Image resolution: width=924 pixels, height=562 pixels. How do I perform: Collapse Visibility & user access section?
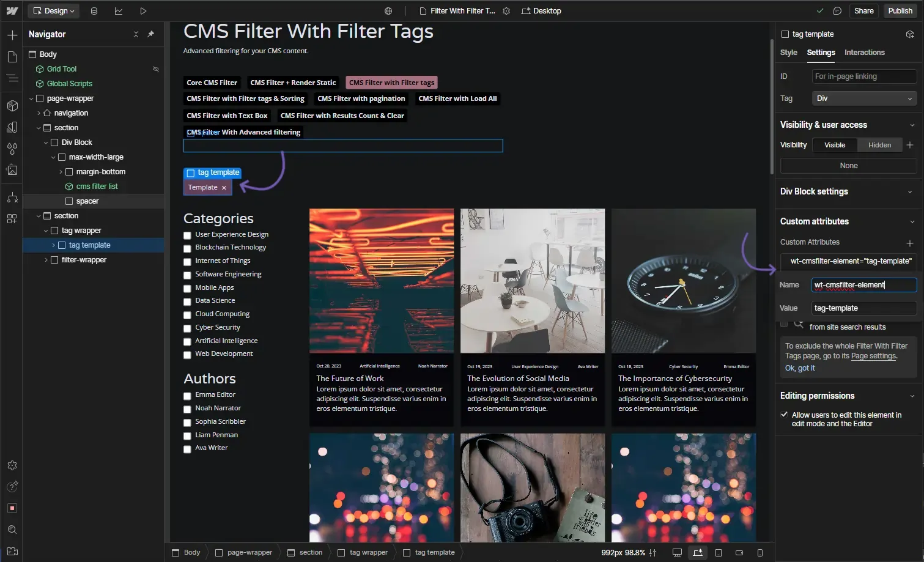click(x=912, y=125)
